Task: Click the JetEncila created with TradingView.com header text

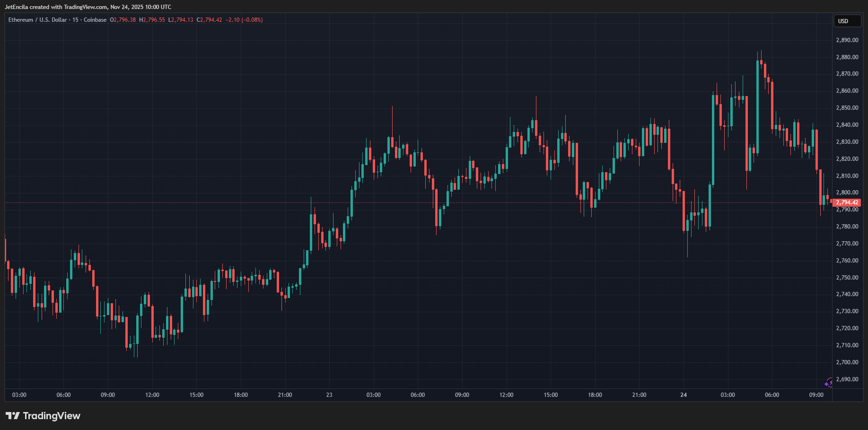Action: [88, 7]
